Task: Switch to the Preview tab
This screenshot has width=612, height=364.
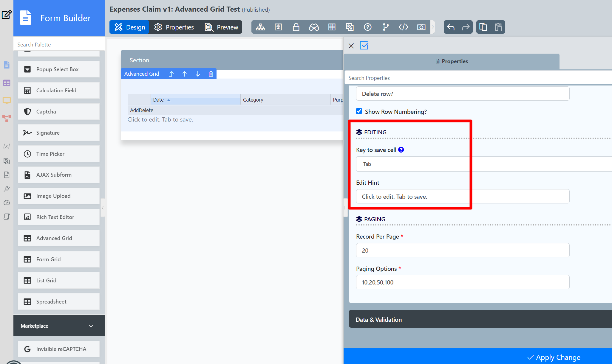Action: 222,27
